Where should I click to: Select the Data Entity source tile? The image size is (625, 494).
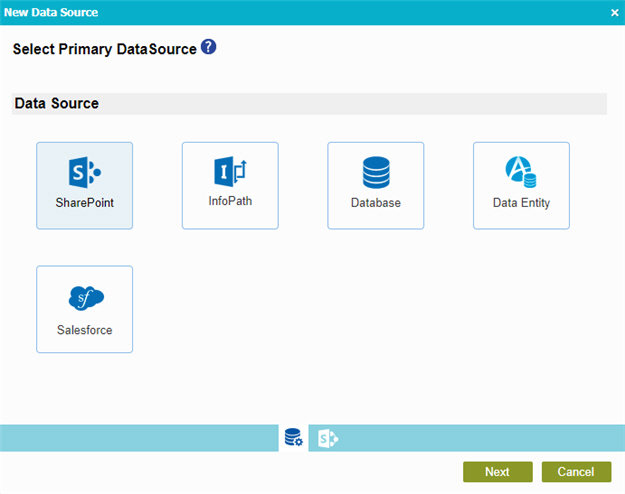pyautogui.click(x=521, y=185)
